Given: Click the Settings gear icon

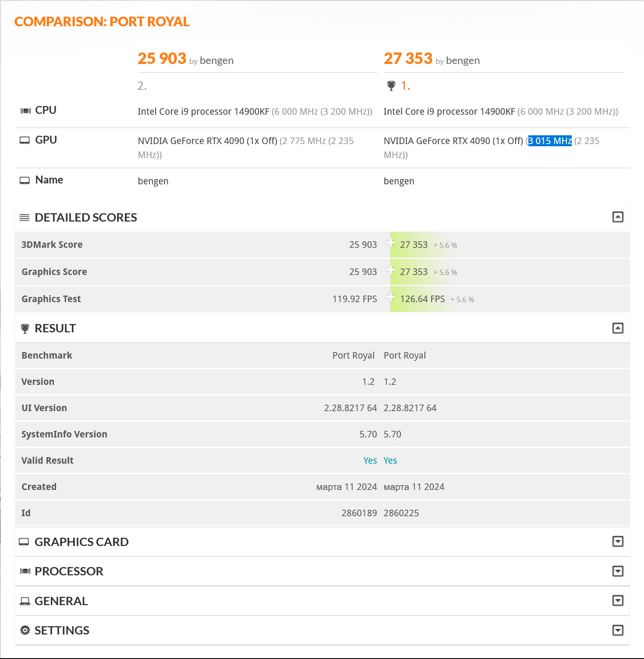Looking at the screenshot, I should (x=25, y=630).
